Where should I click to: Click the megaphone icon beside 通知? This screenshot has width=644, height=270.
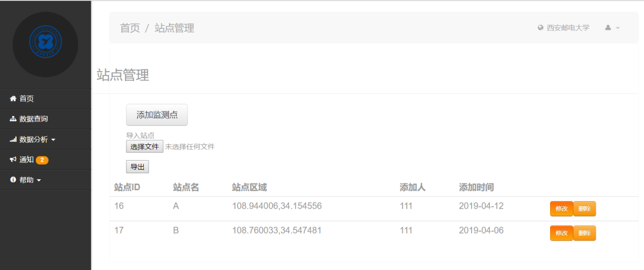pos(13,160)
